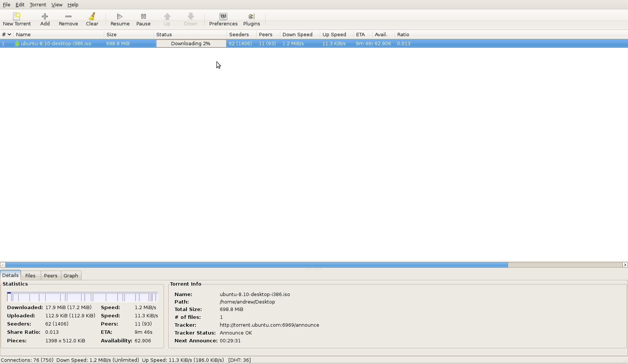Click the horizontal scrollbar right arrow
Screen dimensions: 628x364
point(625,265)
